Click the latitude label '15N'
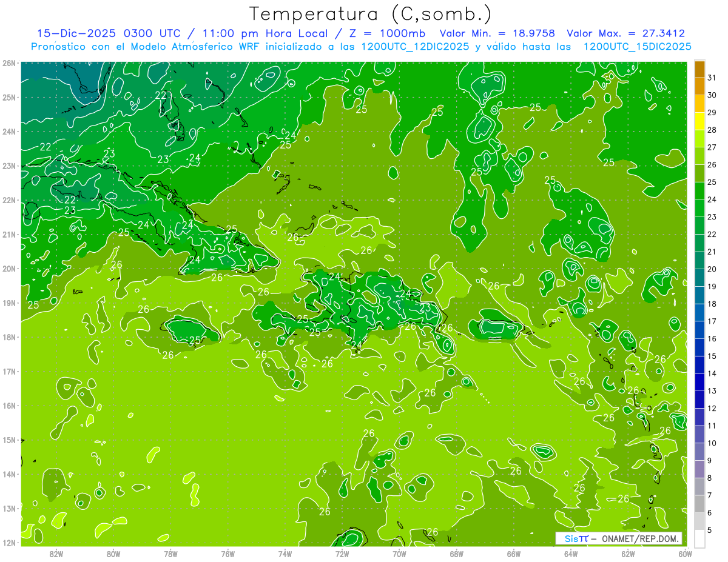Image resolution: width=728 pixels, height=562 pixels. pyautogui.click(x=9, y=440)
